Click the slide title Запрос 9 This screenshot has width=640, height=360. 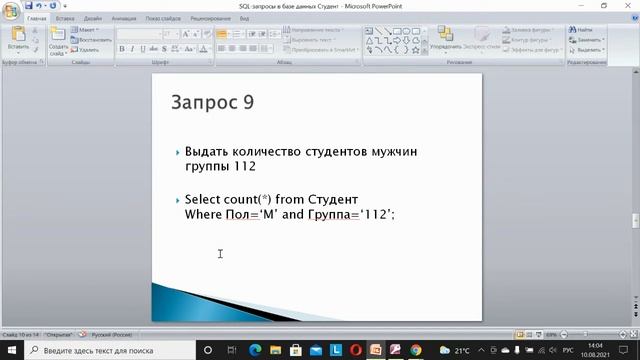[x=213, y=102]
